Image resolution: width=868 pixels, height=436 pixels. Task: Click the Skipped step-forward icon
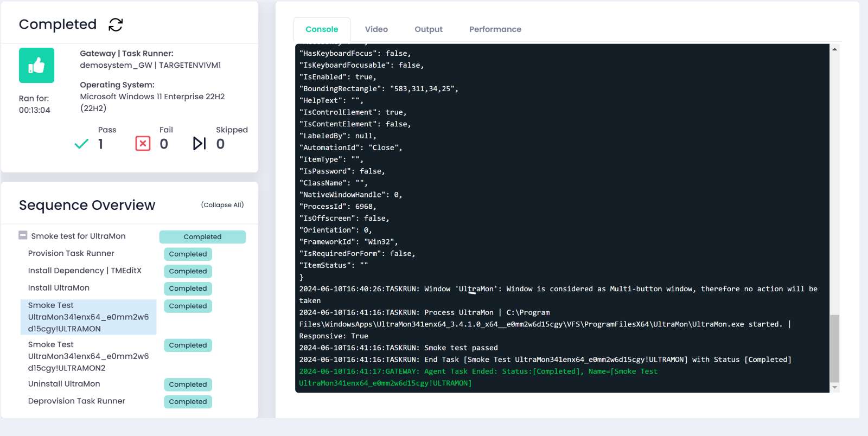199,144
